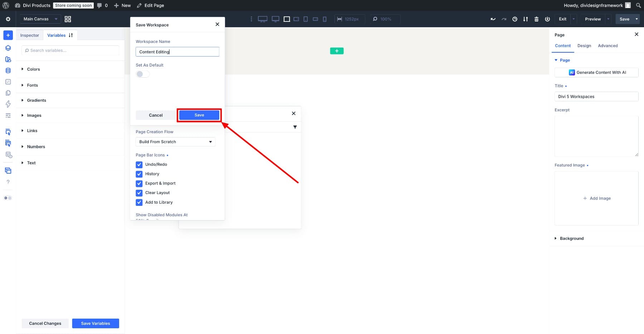
Task: Uncheck the Export & Import checkbox
Action: (x=139, y=183)
